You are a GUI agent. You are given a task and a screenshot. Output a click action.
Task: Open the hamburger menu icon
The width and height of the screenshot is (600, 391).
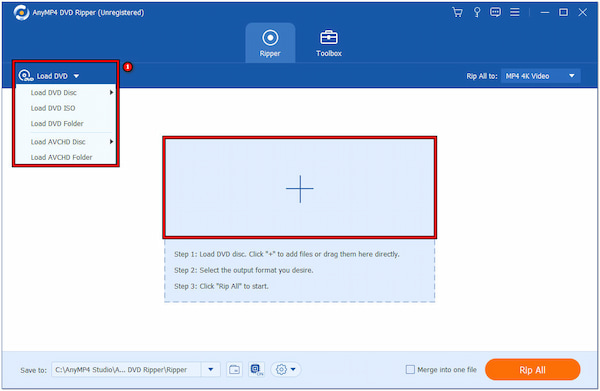(x=515, y=12)
